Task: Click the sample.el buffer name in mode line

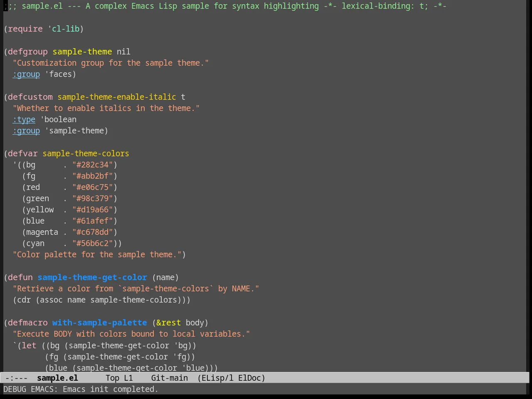Action: click(57, 378)
